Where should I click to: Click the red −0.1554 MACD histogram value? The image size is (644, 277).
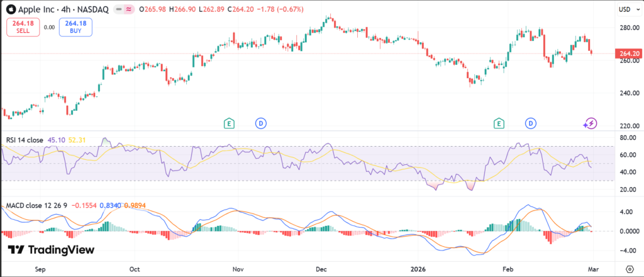[84, 206]
